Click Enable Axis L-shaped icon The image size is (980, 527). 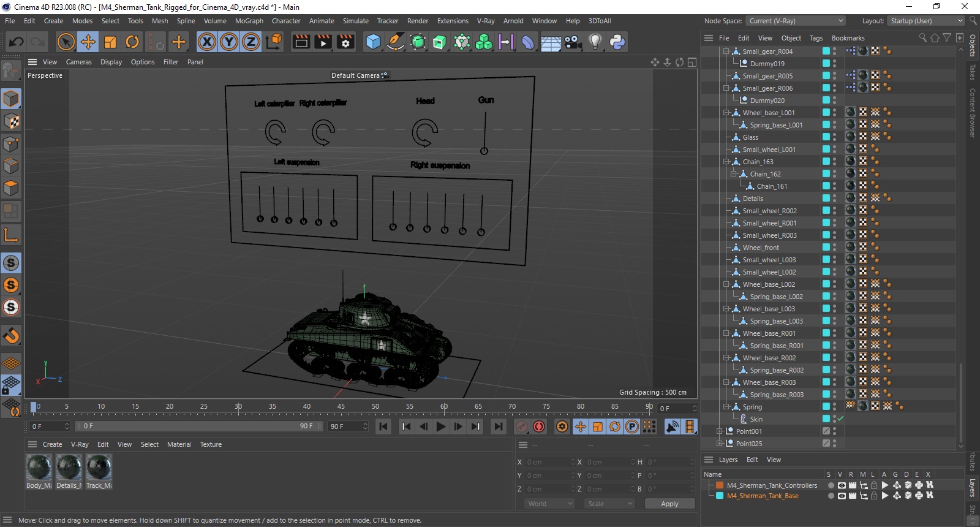11,235
